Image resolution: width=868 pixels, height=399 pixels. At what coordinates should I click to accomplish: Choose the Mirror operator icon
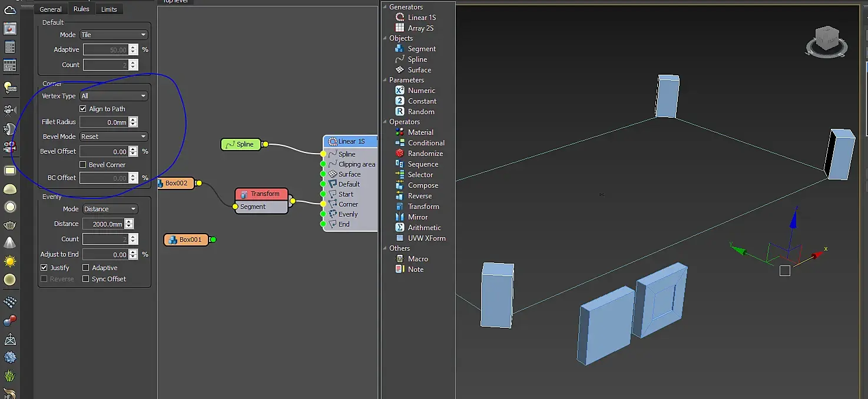(400, 217)
